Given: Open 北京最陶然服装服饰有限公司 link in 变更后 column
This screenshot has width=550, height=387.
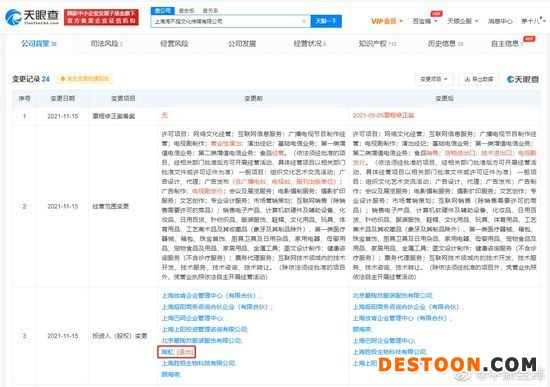Looking at the screenshot, I should pos(393,295).
